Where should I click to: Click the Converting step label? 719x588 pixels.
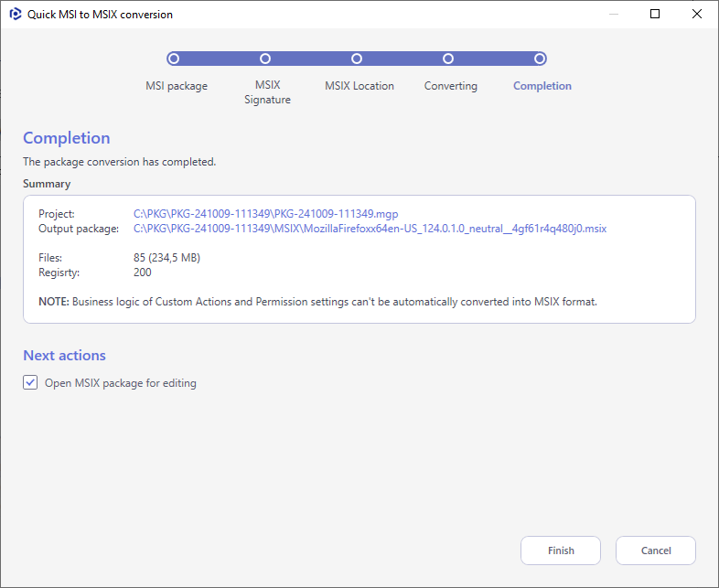[x=451, y=86]
